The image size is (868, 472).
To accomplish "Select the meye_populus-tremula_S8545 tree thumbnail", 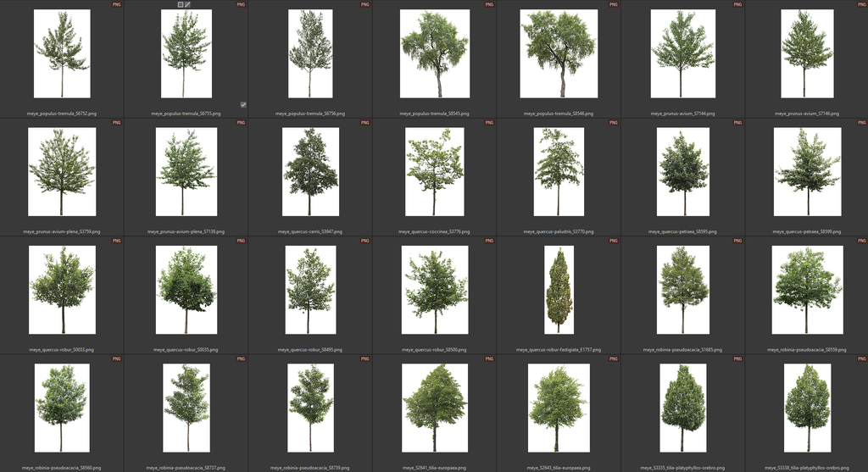I will (x=435, y=53).
